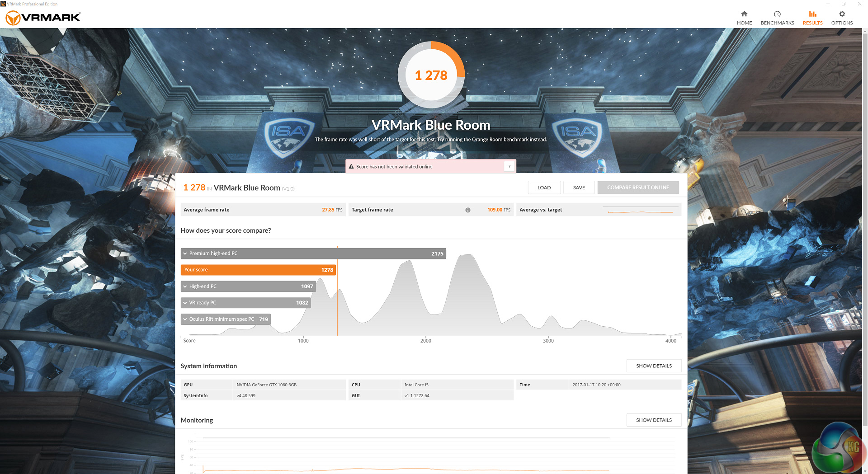Click the orange Your score bar
Screen dimensions: 868x474
point(259,270)
